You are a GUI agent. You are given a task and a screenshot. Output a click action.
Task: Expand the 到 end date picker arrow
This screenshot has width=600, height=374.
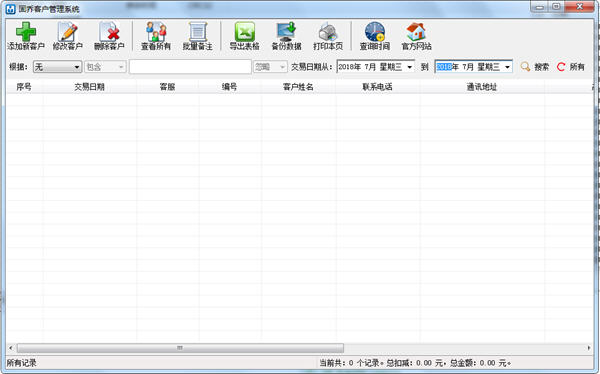click(507, 67)
